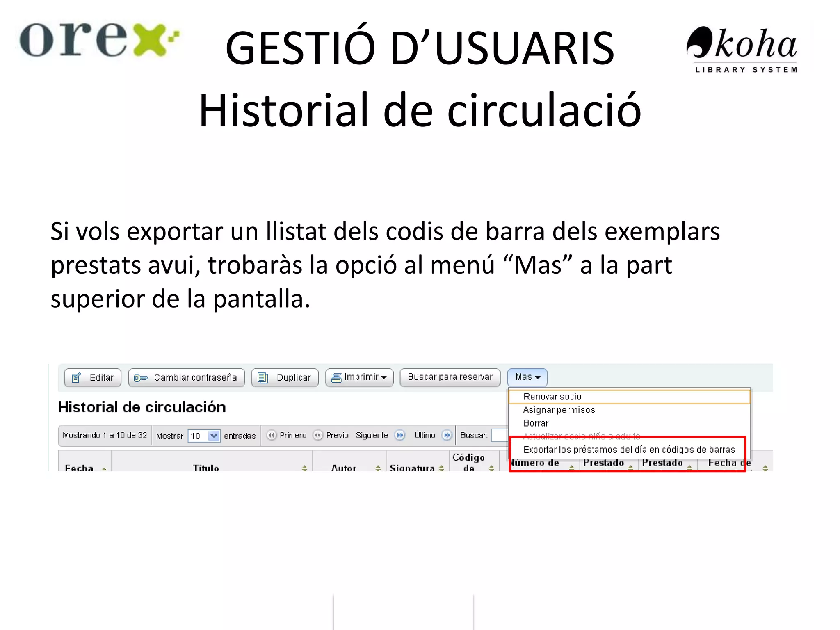Go to Previo page link
Viewport: 840px width, 630px height.
[338, 435]
